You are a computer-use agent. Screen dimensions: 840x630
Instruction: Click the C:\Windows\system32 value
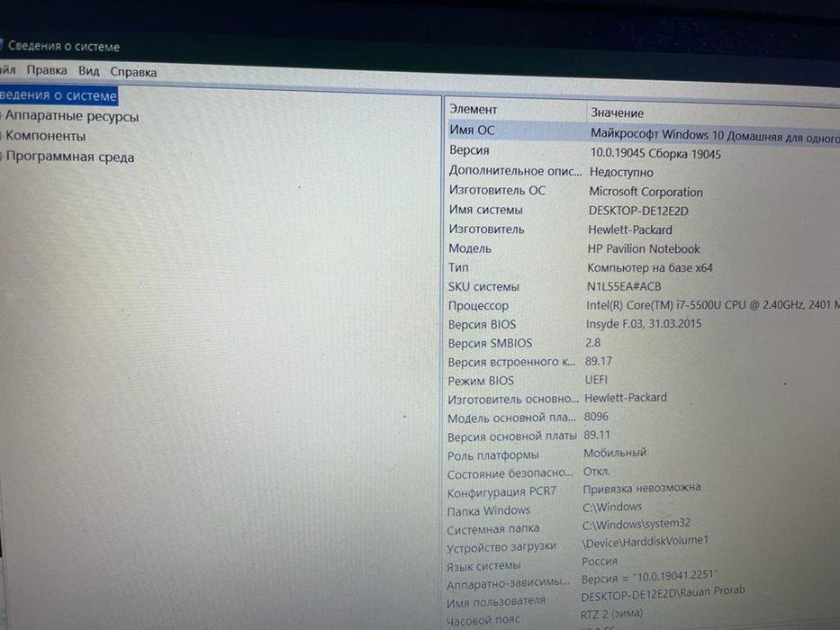pyautogui.click(x=637, y=524)
